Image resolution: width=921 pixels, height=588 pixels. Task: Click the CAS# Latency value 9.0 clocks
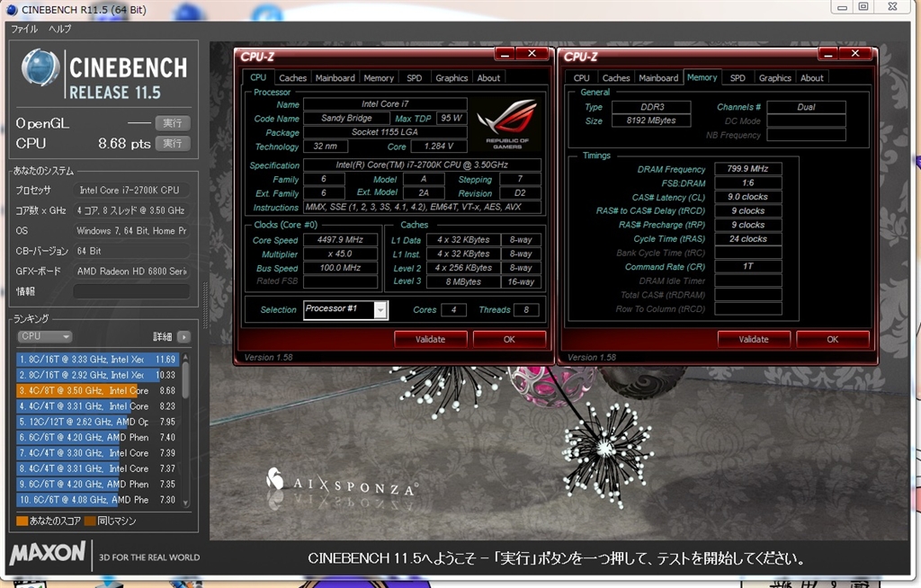747,197
